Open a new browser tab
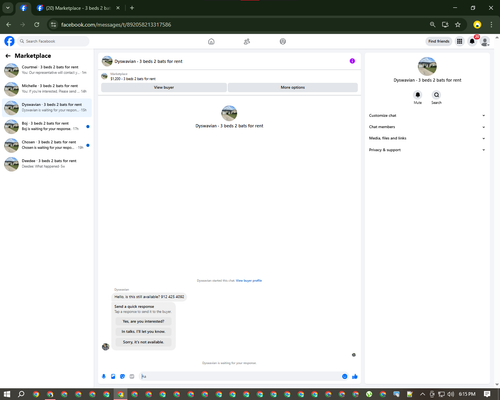Image resolution: width=500 pixels, height=400 pixels. pyautogui.click(x=132, y=8)
